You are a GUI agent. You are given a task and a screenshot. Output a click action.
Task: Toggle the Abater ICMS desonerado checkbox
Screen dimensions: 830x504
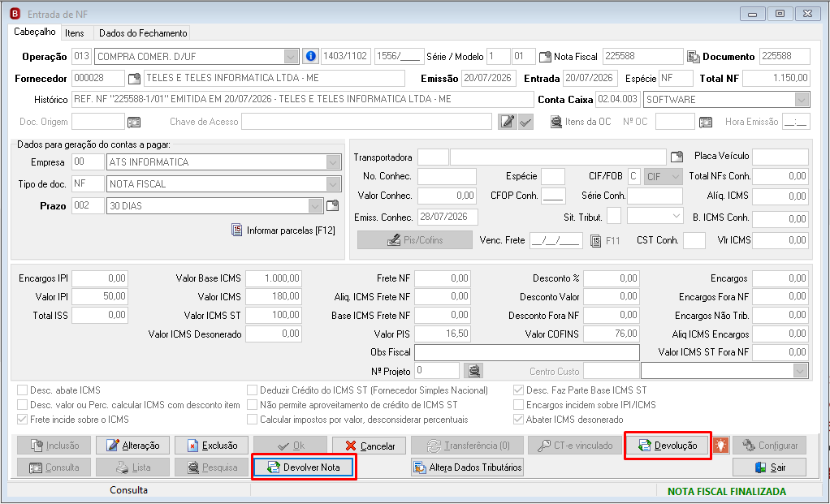coord(518,420)
